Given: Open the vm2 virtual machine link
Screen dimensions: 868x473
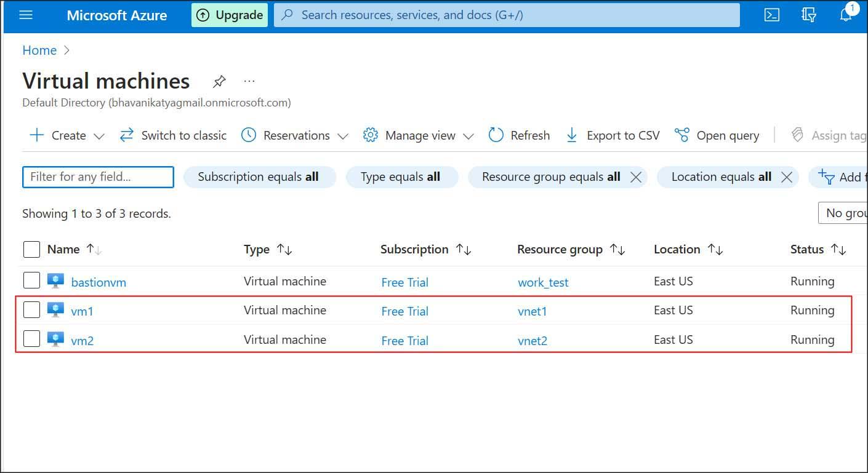Looking at the screenshot, I should click(82, 341).
